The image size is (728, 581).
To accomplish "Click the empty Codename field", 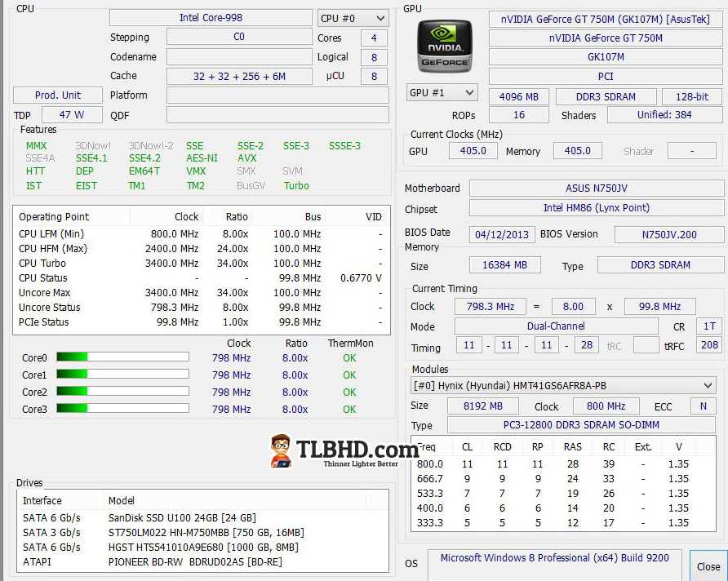I will pyautogui.click(x=239, y=56).
